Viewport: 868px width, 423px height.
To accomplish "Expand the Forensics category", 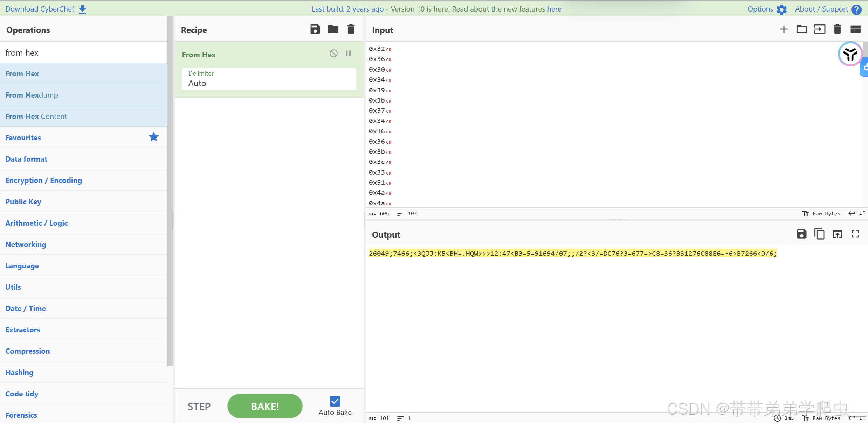I will point(84,415).
